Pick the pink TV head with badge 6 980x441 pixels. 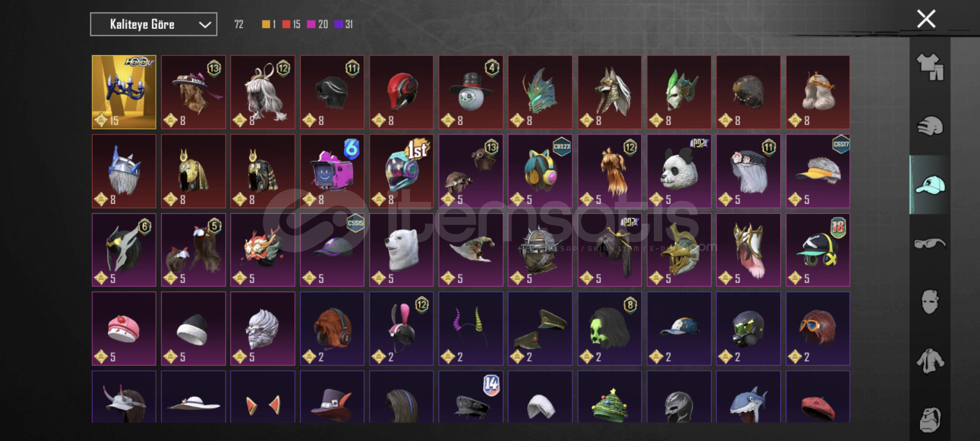point(332,171)
